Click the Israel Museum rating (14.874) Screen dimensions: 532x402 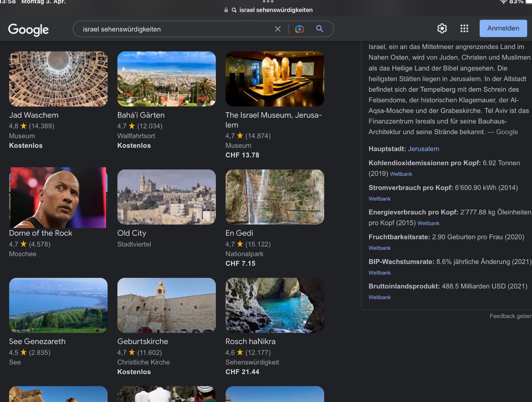click(x=248, y=136)
